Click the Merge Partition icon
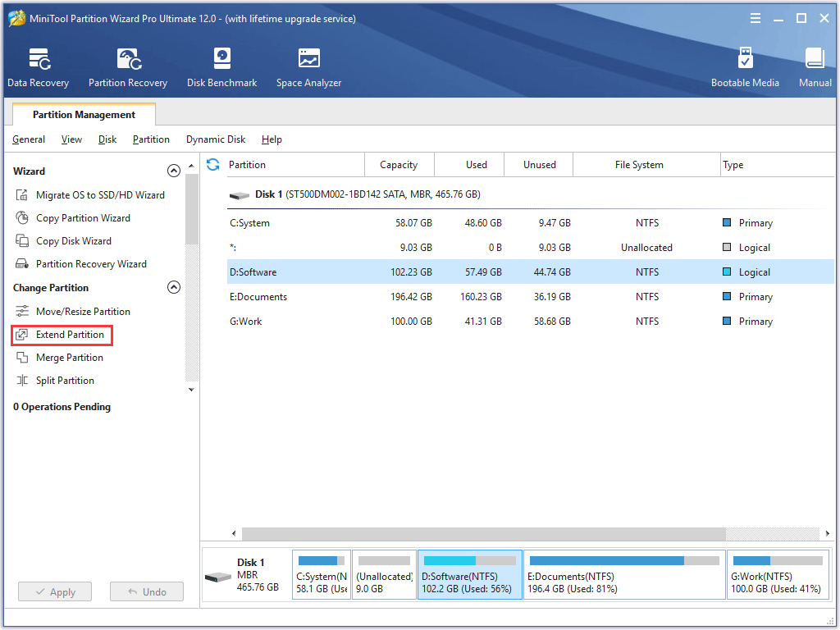840x630 pixels. point(22,358)
